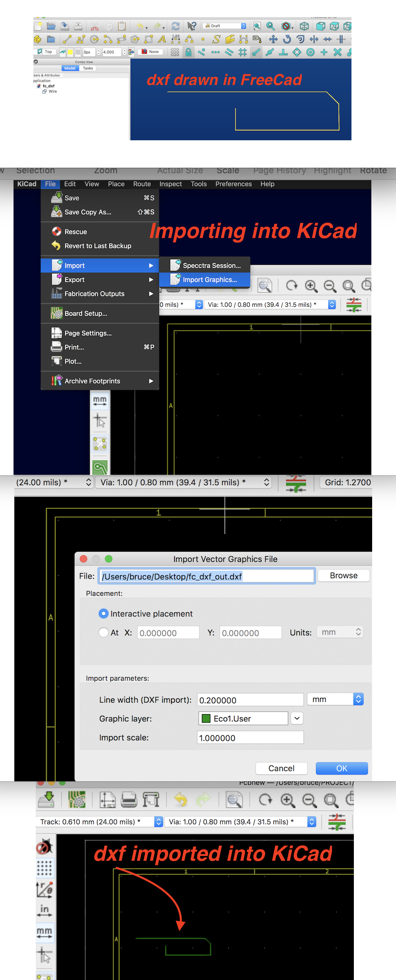Click the track width icon beside Grid: 1.2700
The height and width of the screenshot is (980, 396).
296,484
